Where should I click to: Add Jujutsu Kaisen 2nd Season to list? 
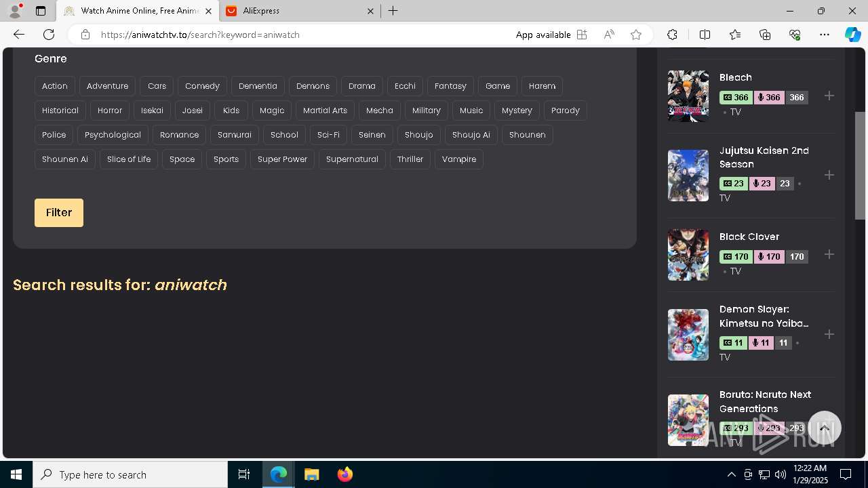(x=829, y=175)
